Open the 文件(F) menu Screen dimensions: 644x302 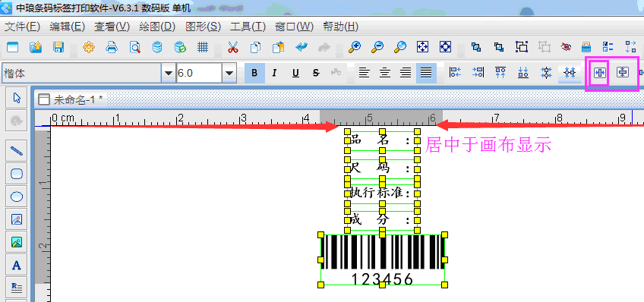pos(22,27)
